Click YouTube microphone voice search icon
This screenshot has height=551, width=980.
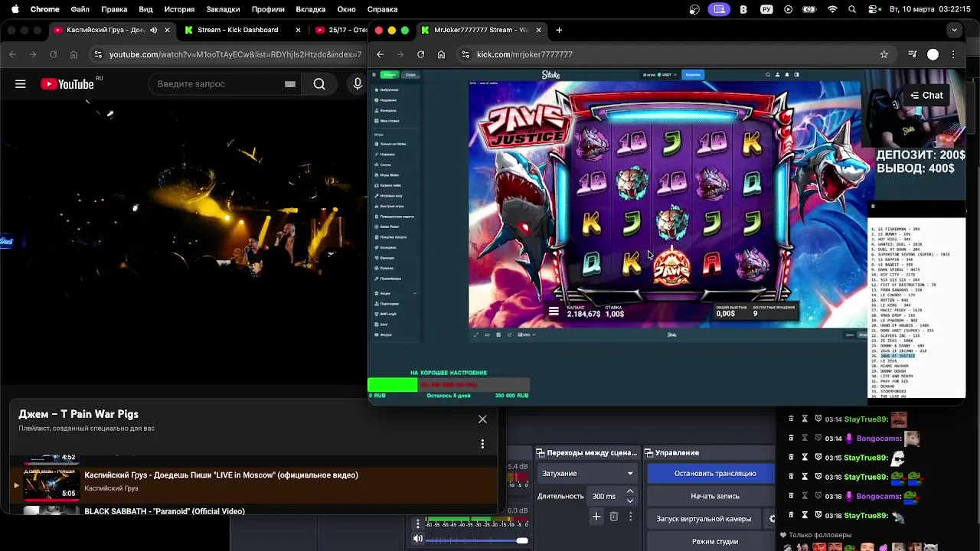pos(357,84)
